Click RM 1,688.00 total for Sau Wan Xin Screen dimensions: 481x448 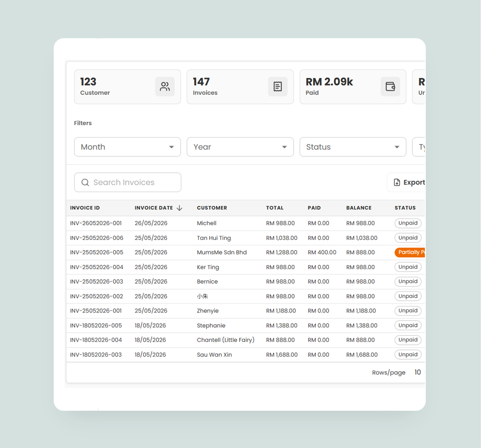(282, 355)
